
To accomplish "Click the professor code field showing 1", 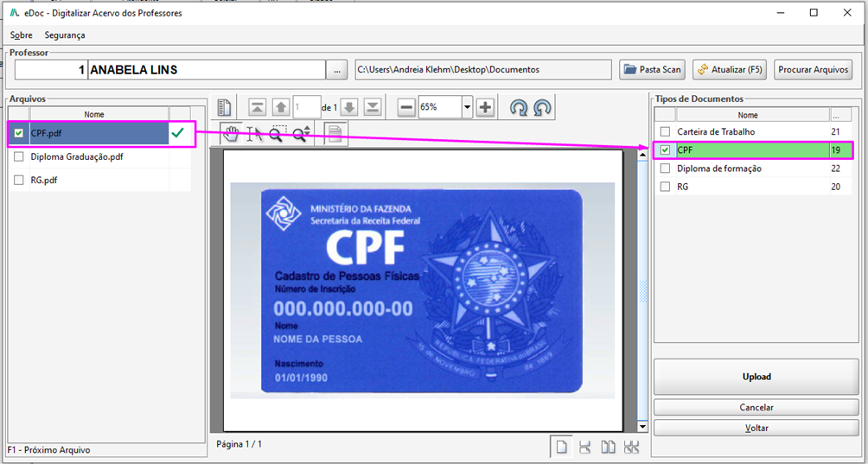I will click(51, 70).
